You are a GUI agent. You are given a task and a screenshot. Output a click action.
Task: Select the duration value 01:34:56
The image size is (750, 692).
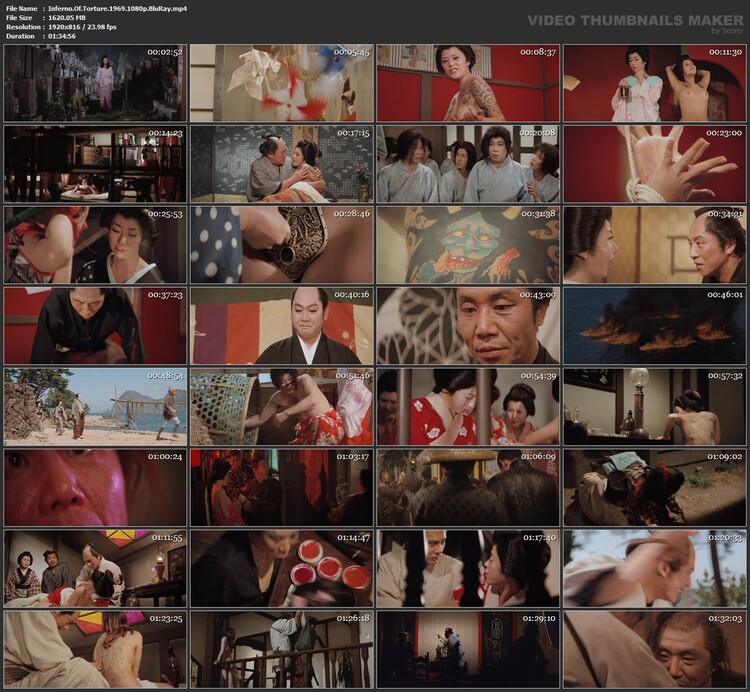point(62,36)
